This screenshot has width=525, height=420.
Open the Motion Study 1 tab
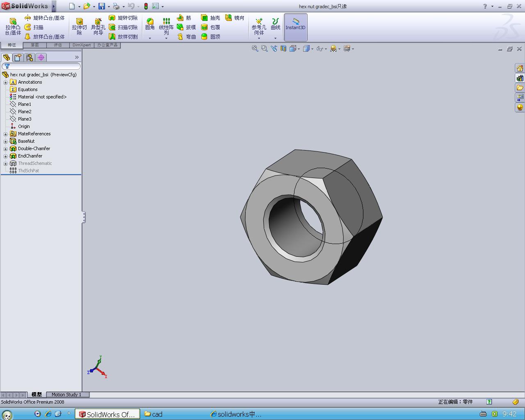[x=66, y=395]
